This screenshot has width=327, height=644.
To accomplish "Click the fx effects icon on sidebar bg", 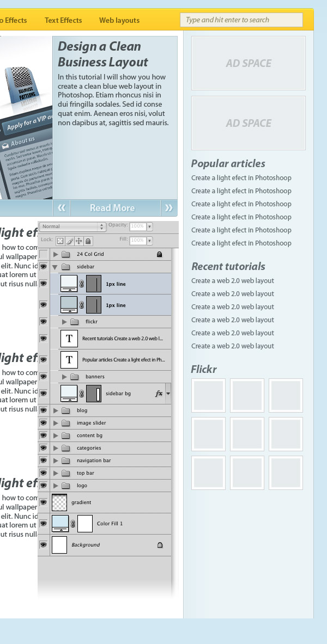I will click(159, 394).
